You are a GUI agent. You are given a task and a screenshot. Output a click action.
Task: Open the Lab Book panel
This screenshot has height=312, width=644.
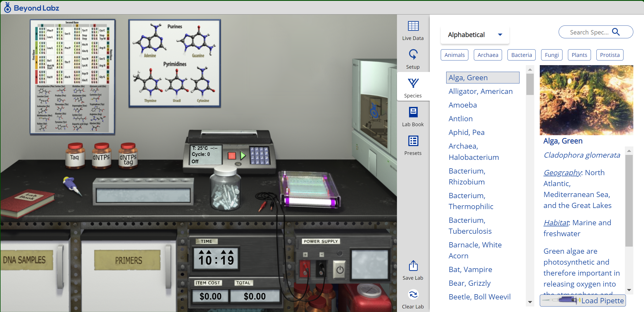point(413,117)
